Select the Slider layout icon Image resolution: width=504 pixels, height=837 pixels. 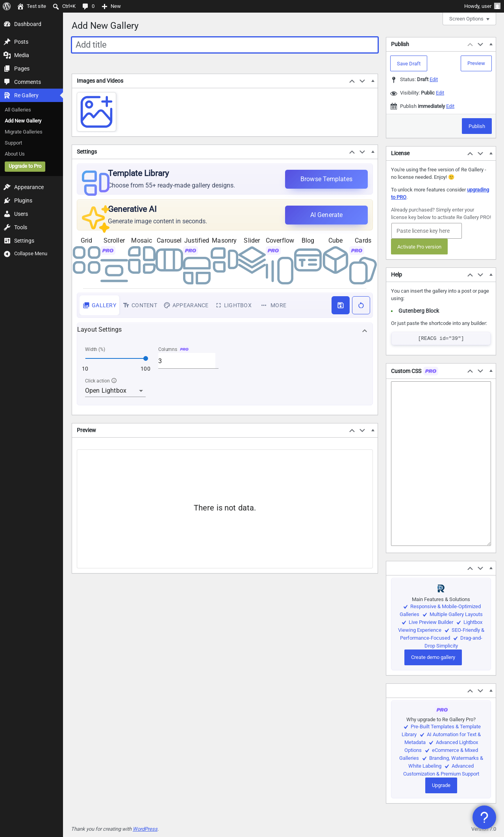click(252, 260)
